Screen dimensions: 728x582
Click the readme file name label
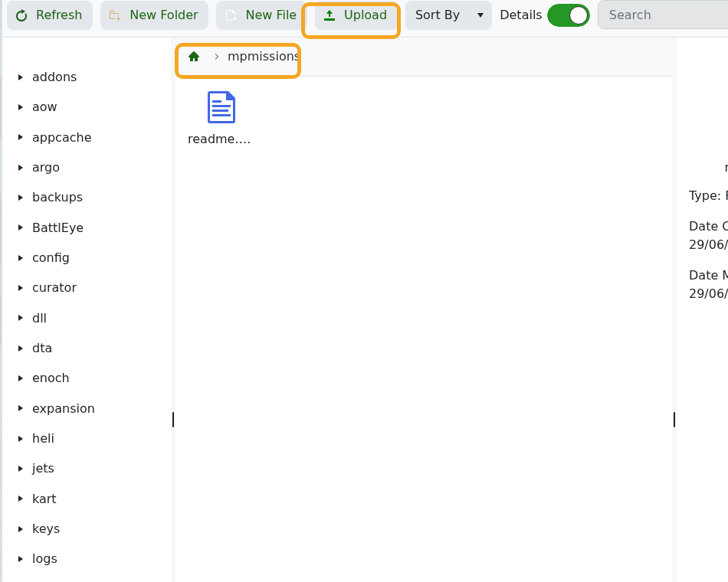click(219, 139)
